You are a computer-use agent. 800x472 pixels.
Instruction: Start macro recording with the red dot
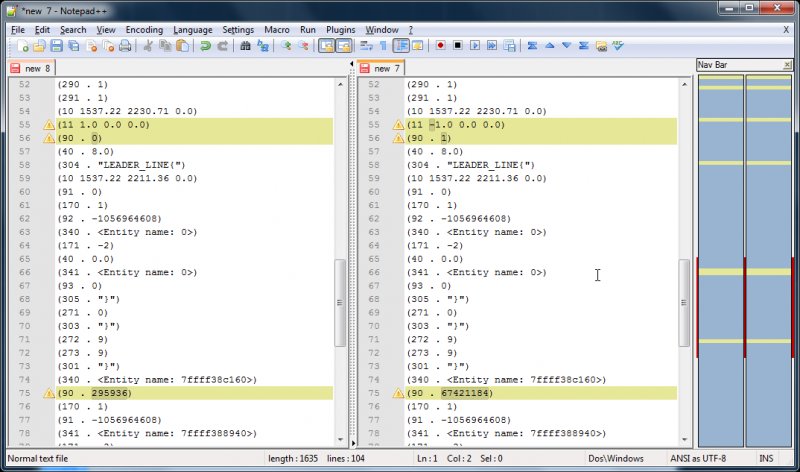440,46
